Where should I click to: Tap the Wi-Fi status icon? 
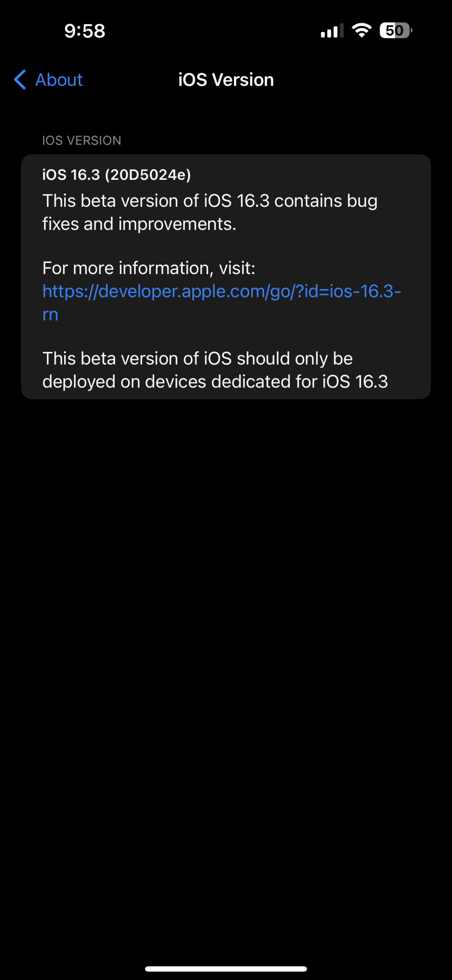(x=361, y=30)
